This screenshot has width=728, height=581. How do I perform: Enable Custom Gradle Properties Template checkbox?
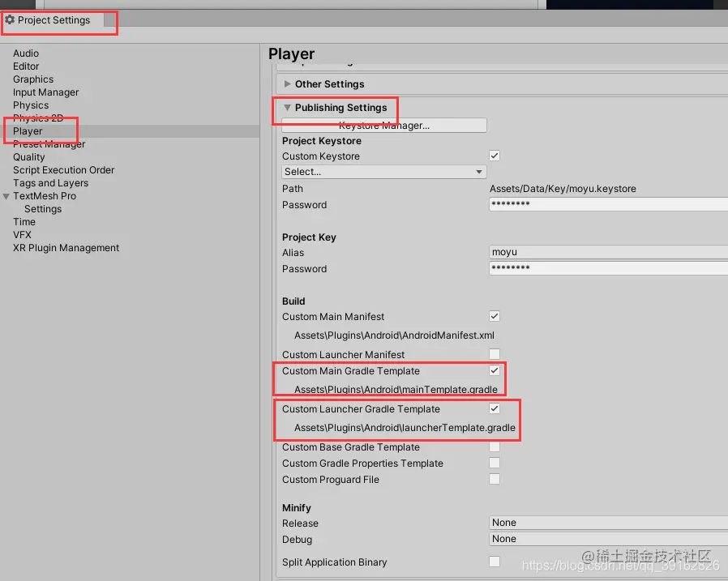(495, 463)
